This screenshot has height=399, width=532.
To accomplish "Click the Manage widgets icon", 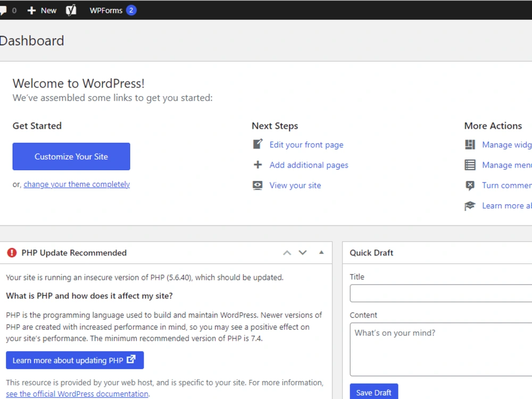I will coord(470,145).
